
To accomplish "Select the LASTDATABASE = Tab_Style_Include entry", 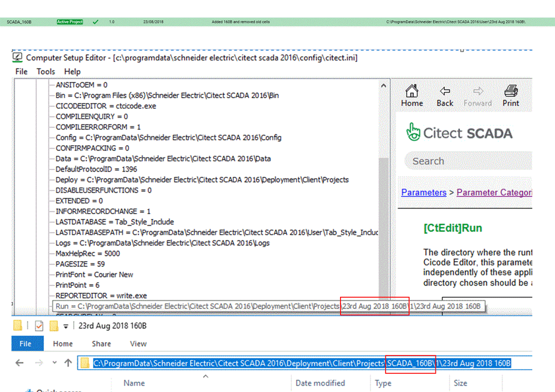I will [115, 222].
